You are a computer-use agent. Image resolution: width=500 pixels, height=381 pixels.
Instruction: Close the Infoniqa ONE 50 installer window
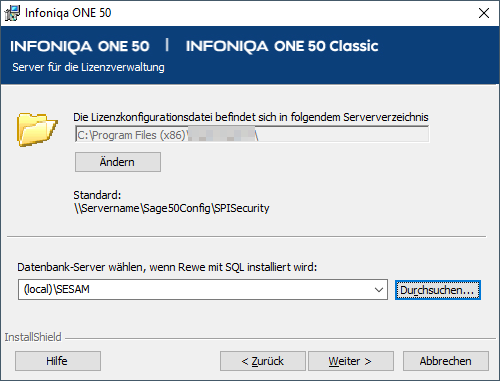click(x=484, y=13)
